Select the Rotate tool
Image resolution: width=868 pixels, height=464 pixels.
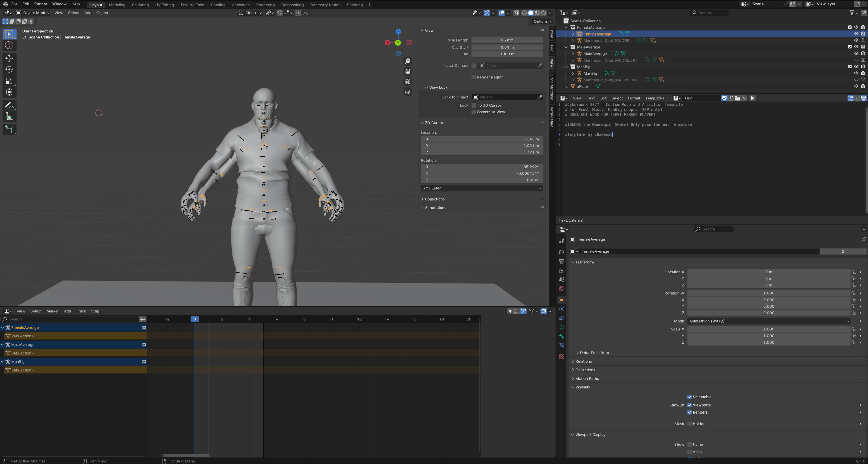pos(9,69)
